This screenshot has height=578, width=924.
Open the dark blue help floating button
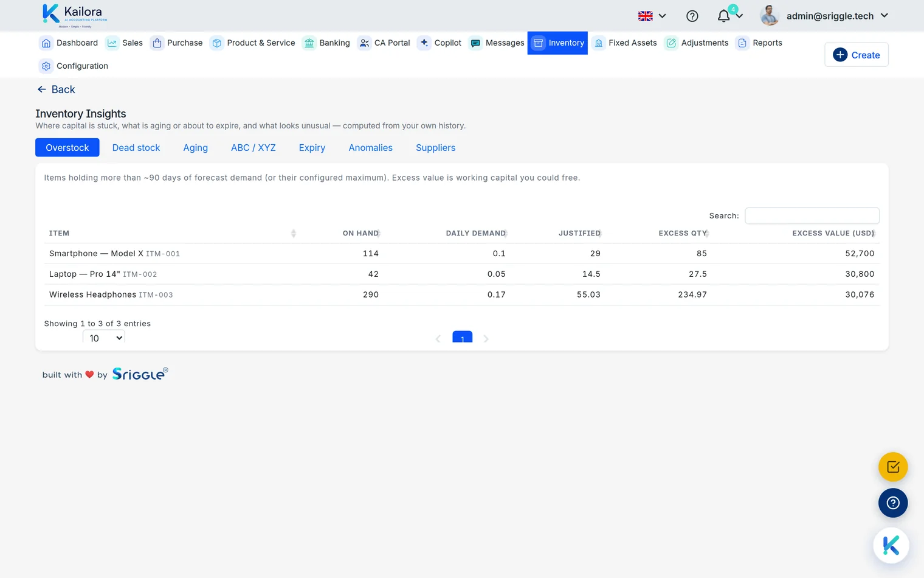point(893,503)
